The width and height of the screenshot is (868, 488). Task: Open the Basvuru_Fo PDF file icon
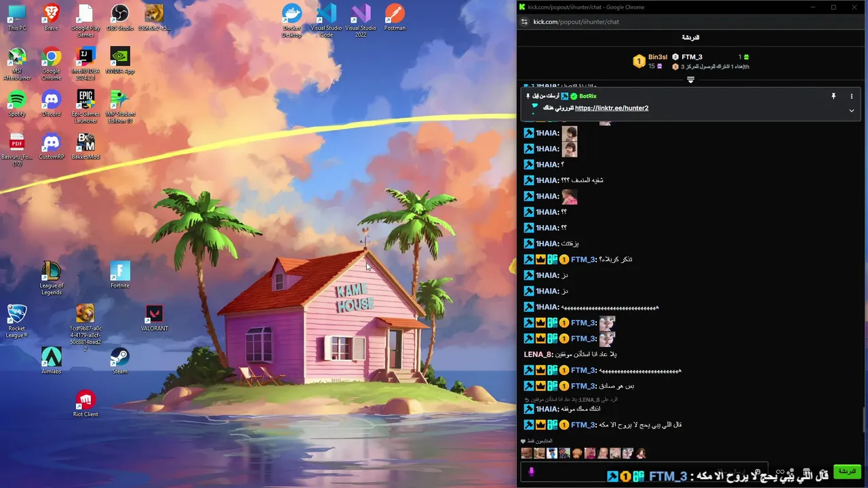pyautogui.click(x=17, y=150)
